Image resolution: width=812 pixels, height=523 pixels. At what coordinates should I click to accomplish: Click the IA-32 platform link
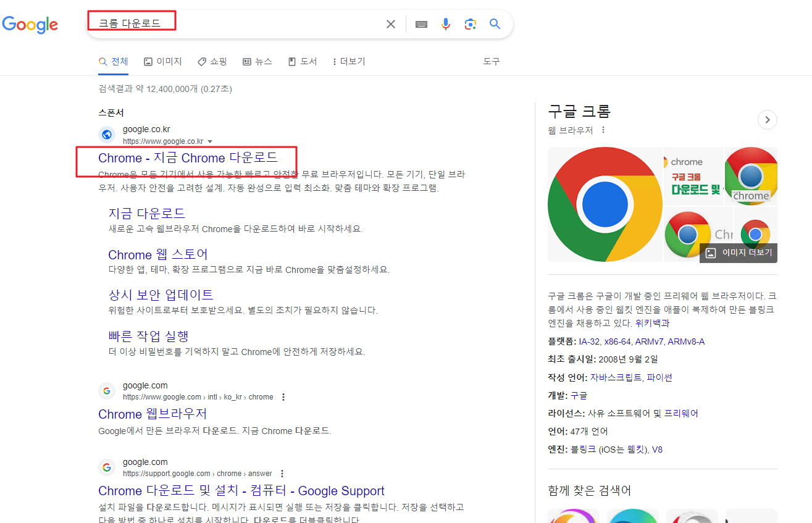(x=589, y=341)
